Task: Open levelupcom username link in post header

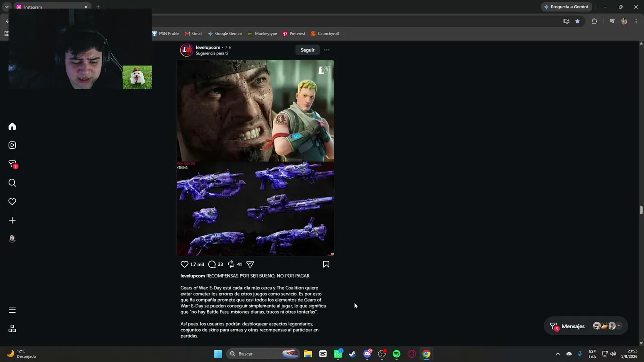Action: point(208,47)
